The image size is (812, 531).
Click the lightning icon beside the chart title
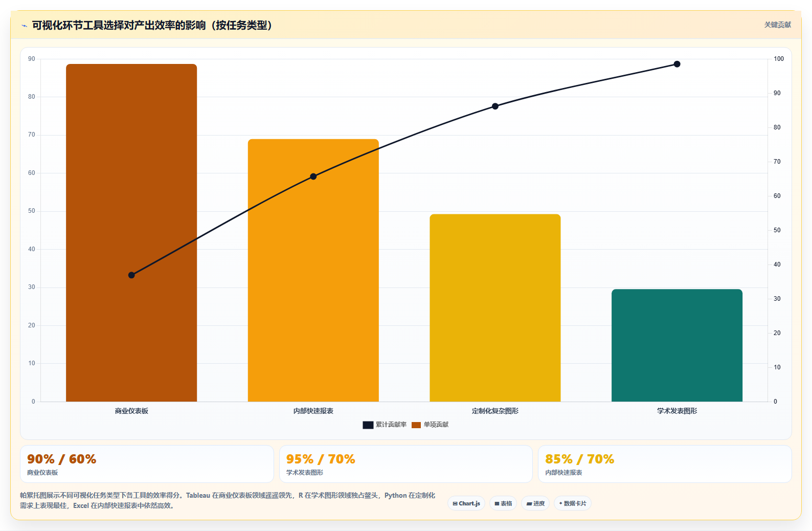(x=24, y=26)
